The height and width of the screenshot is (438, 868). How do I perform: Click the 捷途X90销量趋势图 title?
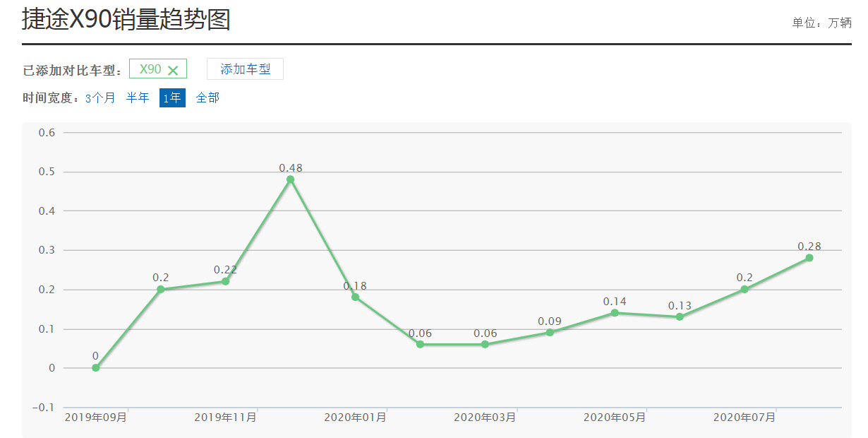pyautogui.click(x=126, y=20)
